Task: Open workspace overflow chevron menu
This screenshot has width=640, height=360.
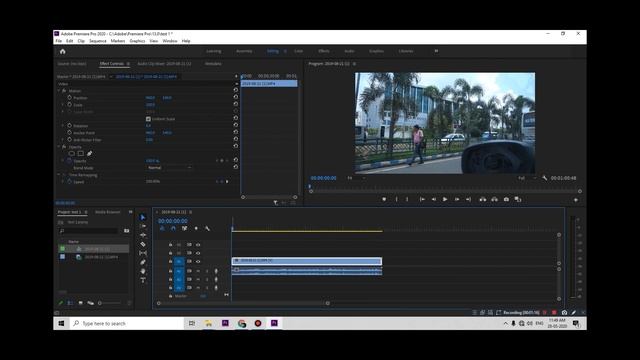Action: (x=436, y=51)
